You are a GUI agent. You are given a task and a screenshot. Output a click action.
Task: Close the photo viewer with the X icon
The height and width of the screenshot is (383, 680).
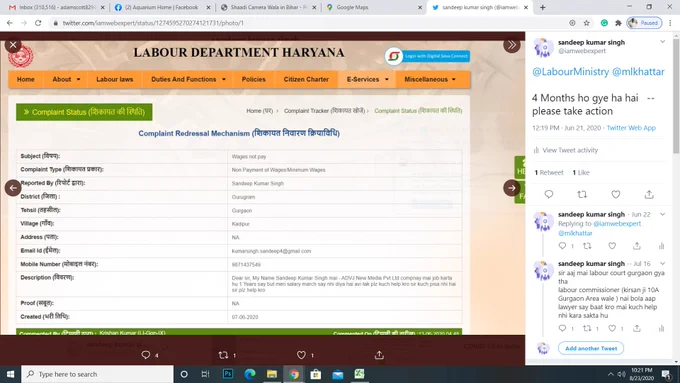tap(13, 45)
